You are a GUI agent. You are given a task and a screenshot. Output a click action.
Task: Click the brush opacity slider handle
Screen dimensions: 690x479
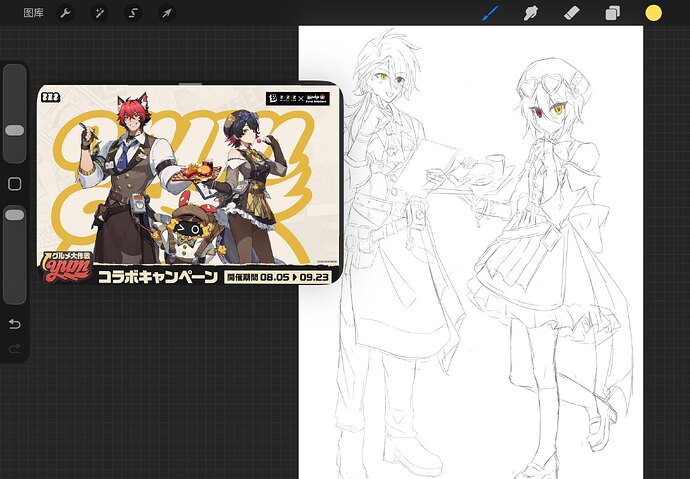coord(15,215)
